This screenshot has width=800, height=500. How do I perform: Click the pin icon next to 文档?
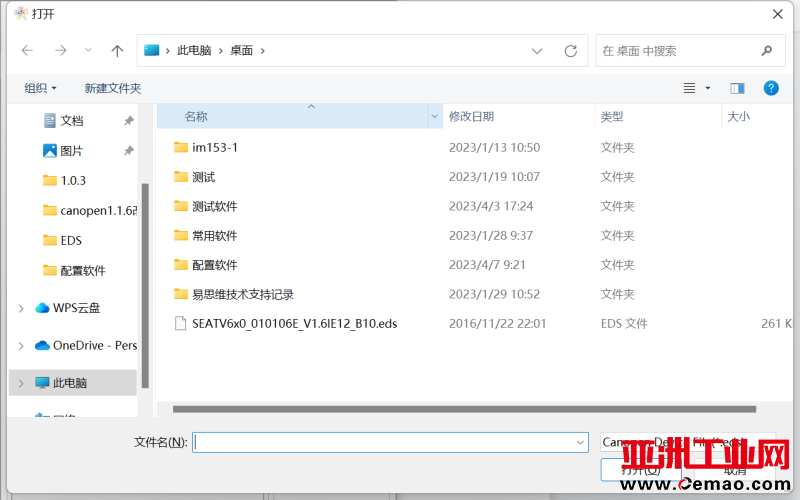(129, 121)
